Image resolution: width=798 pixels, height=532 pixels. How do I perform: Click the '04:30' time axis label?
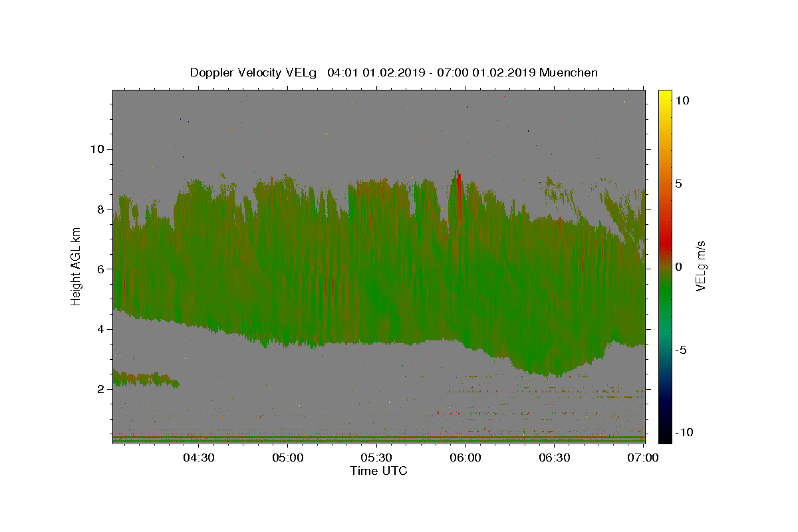pyautogui.click(x=199, y=458)
